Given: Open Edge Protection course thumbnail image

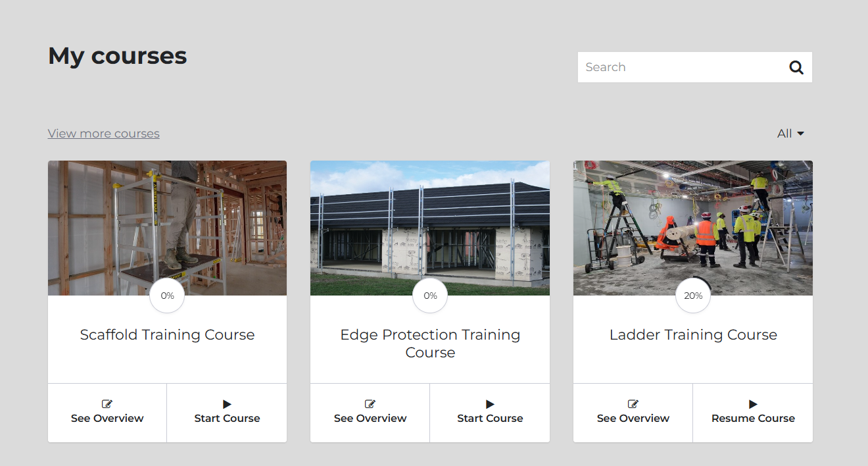Looking at the screenshot, I should [x=430, y=228].
